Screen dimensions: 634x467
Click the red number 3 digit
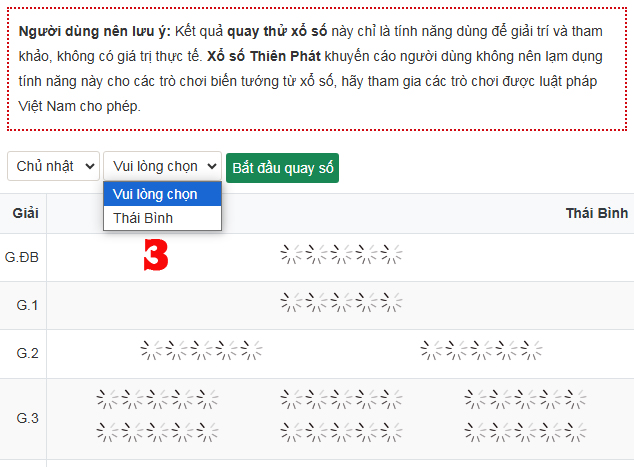pyautogui.click(x=155, y=256)
